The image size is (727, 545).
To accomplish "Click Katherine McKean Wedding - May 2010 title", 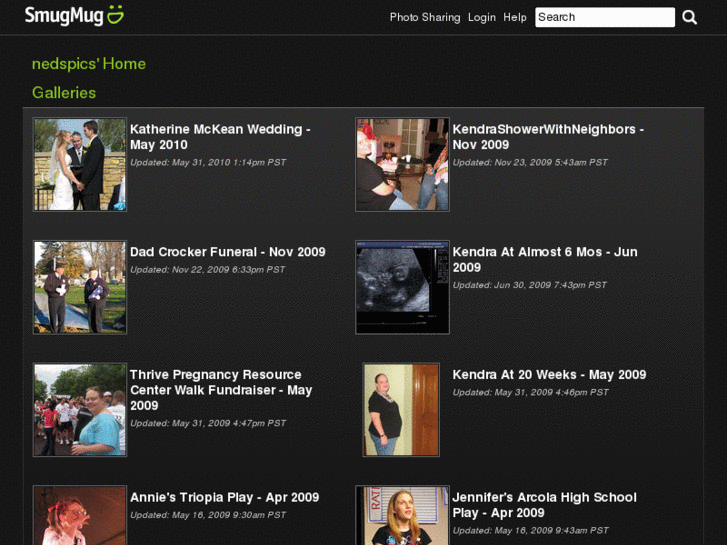I will 219,137.
